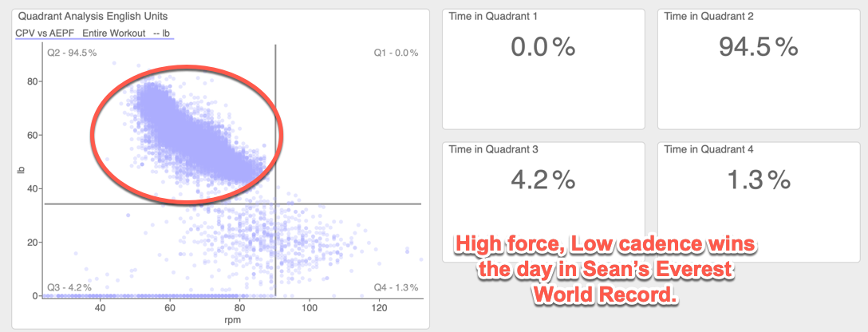Select the 1.3% value in Quadrant 4 card
The width and height of the screenshot is (868, 332).
[758, 180]
